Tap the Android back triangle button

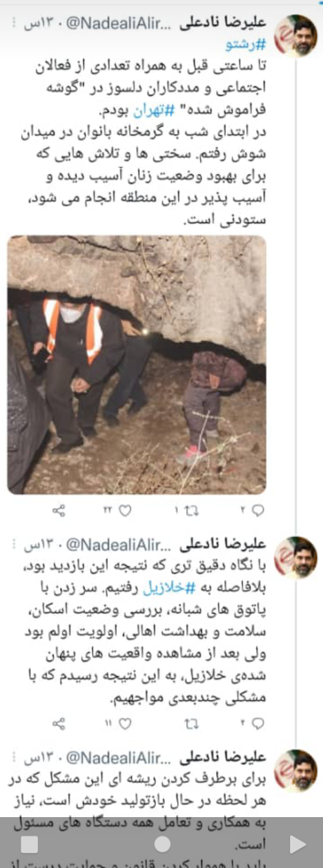click(x=296, y=844)
